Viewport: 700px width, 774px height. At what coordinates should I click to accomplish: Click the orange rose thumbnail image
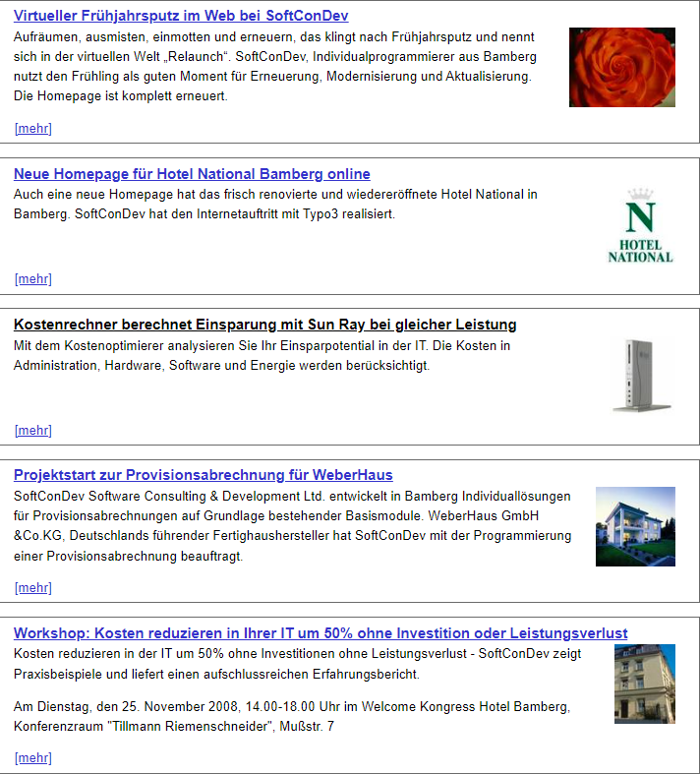tap(622, 67)
